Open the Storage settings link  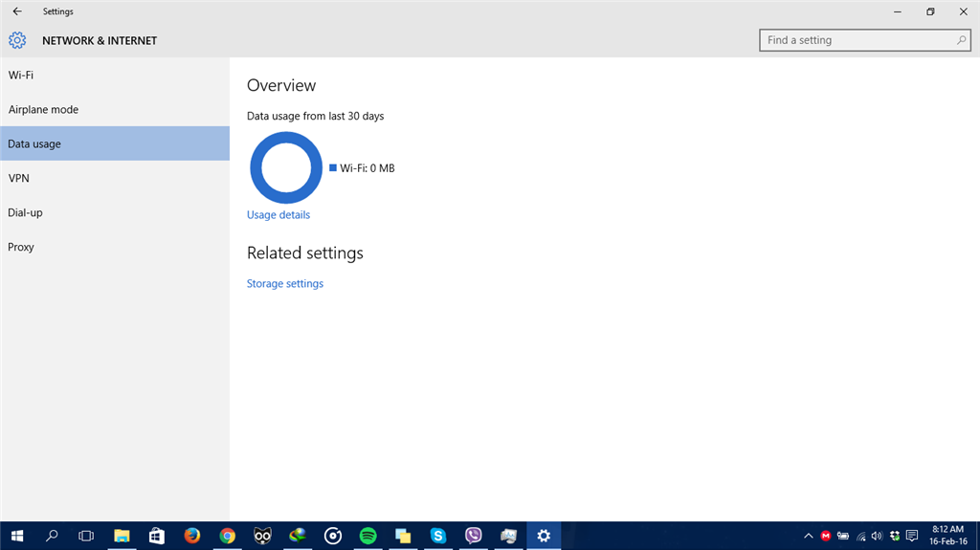click(285, 284)
